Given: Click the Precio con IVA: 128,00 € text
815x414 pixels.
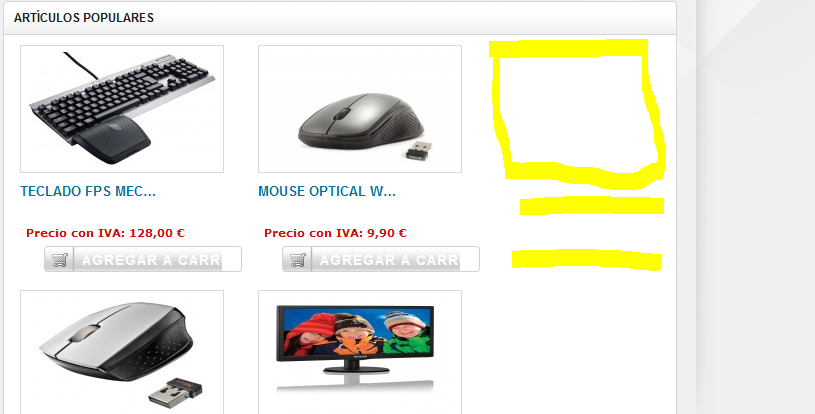Looking at the screenshot, I should coord(106,233).
